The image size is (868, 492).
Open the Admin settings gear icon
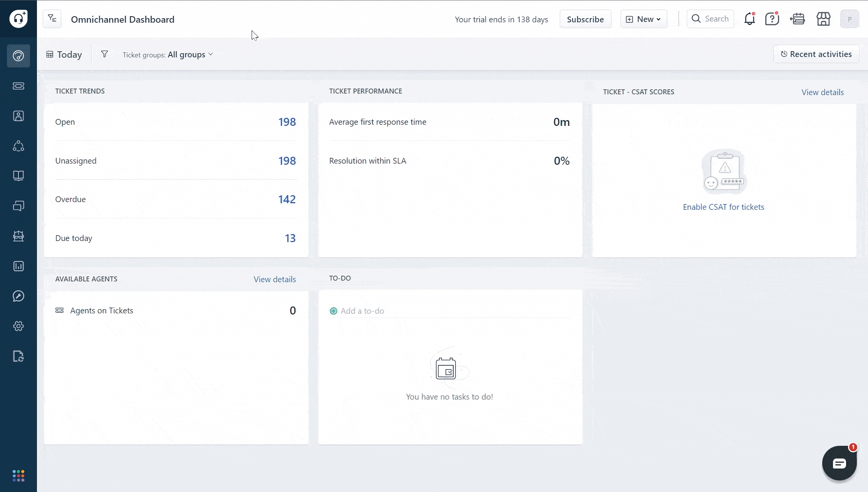pos(18,326)
